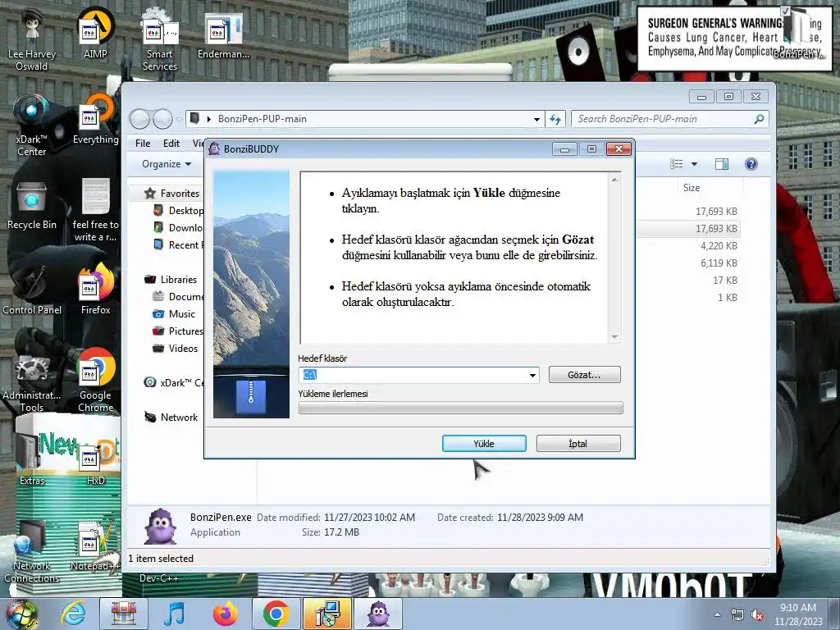This screenshot has width=840, height=630.
Task: Click the muted volume tray icon
Action: coord(757,615)
